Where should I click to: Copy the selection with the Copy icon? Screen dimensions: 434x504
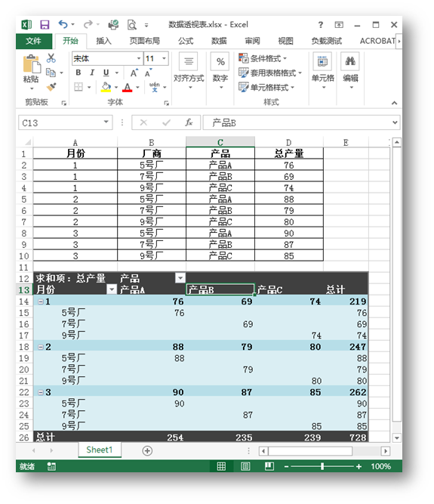coord(51,73)
